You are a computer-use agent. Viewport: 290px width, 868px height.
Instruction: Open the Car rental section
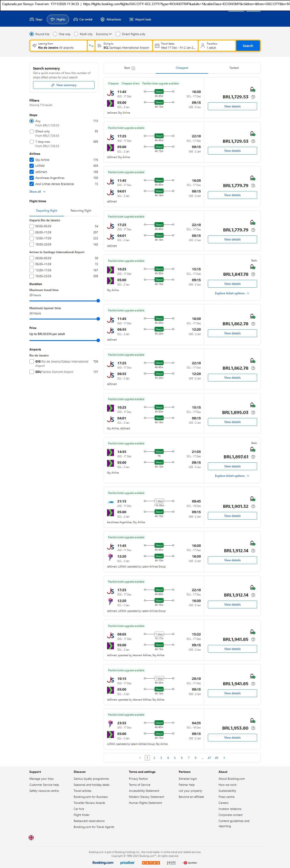point(83,20)
